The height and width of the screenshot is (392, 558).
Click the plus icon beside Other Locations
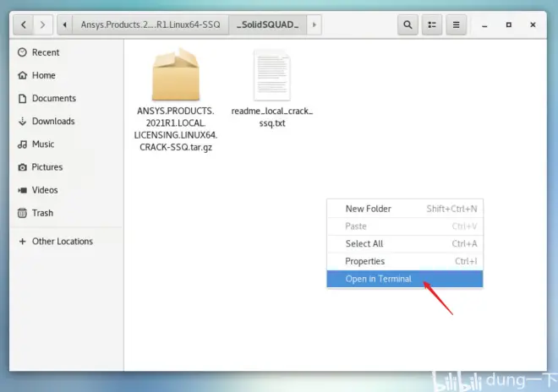pos(23,242)
